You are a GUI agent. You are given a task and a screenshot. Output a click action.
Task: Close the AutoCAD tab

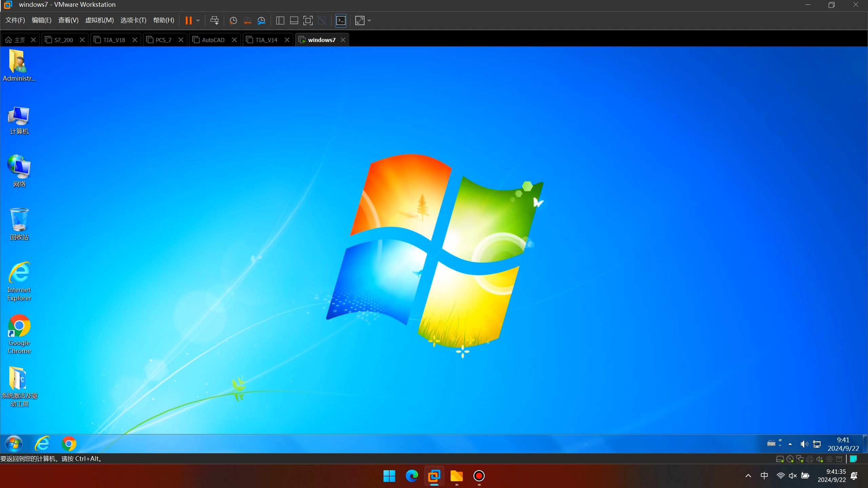tap(234, 40)
